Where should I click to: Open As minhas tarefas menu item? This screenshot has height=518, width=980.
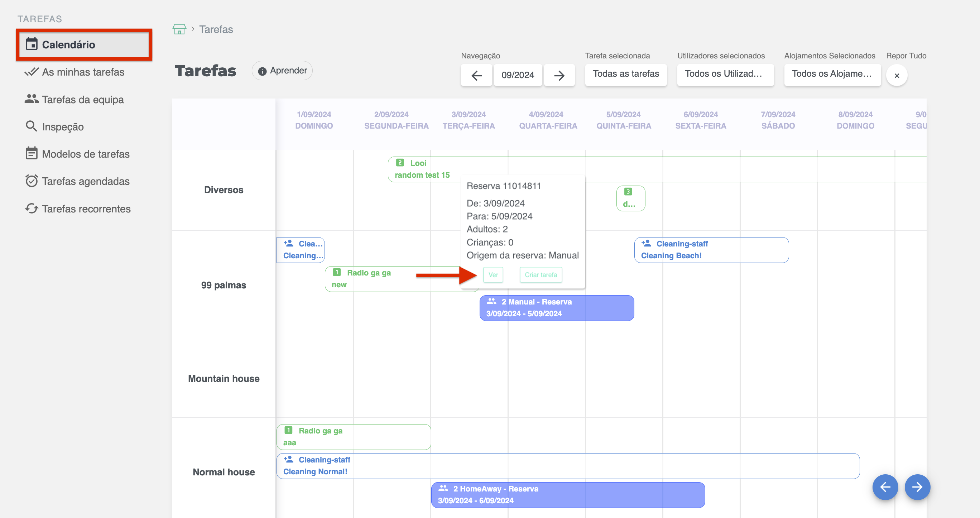tap(83, 72)
